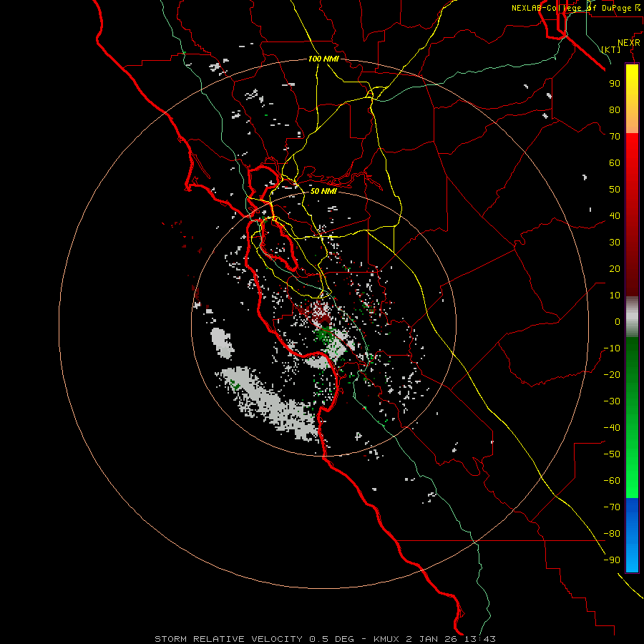Click the 13:43 timestamp
The height and width of the screenshot is (644, 644).
click(479, 639)
